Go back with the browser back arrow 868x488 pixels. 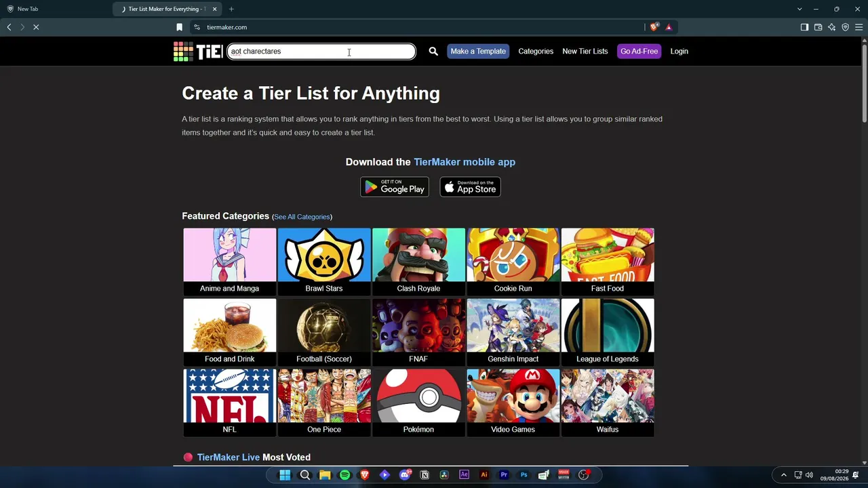[x=9, y=27]
